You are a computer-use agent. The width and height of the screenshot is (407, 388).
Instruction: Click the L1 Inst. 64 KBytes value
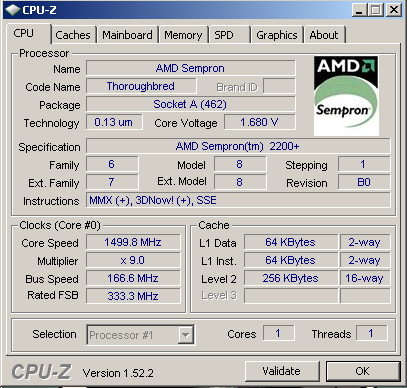click(x=291, y=260)
